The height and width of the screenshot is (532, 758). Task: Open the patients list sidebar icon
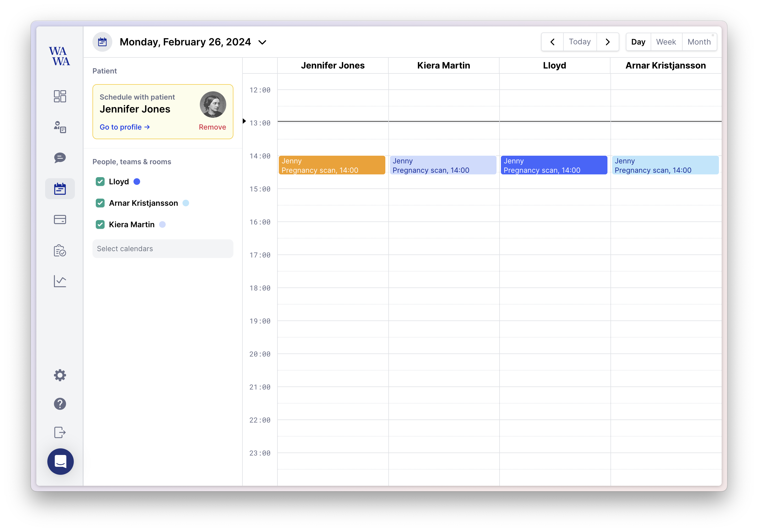point(60,127)
